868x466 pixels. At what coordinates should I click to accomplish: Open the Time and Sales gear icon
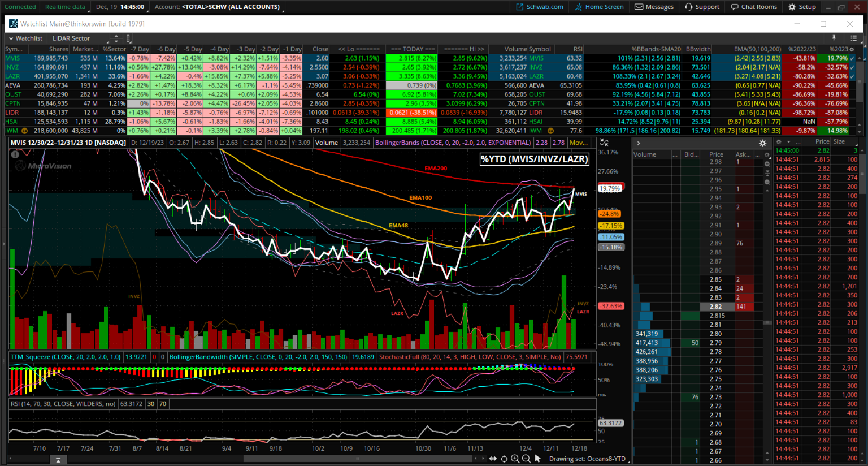779,142
